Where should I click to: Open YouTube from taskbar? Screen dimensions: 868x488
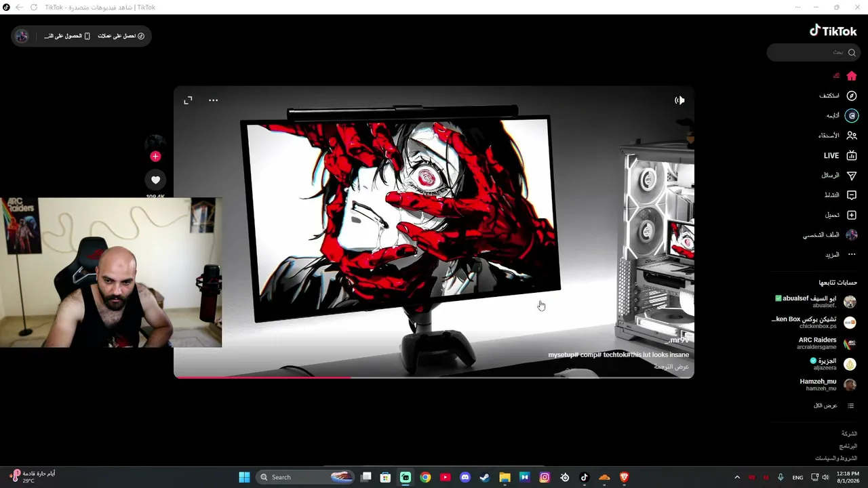coord(445,477)
